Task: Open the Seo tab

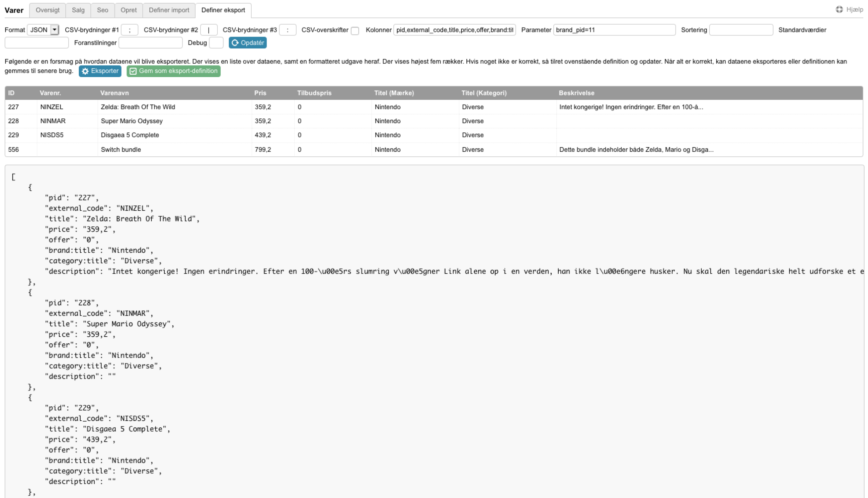Action: pyautogui.click(x=103, y=10)
